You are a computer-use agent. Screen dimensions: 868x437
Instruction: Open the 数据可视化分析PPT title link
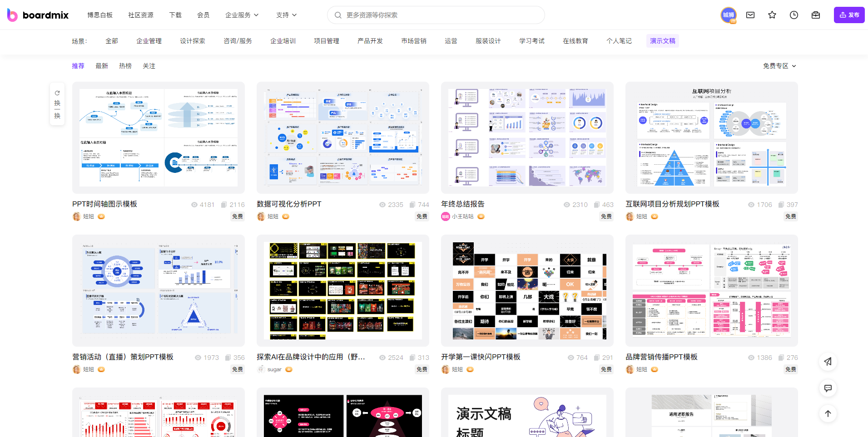click(289, 204)
